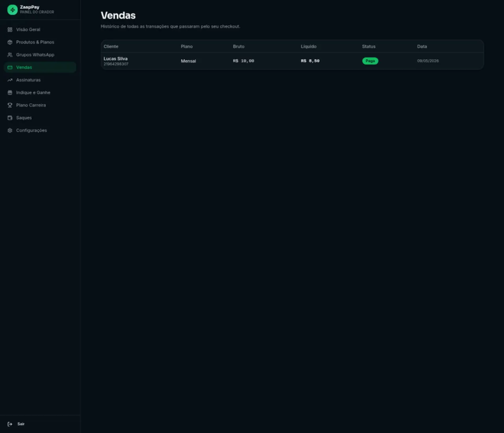This screenshot has height=433, width=504.
Task: Click the Configurações gear icon
Action: coord(10,130)
